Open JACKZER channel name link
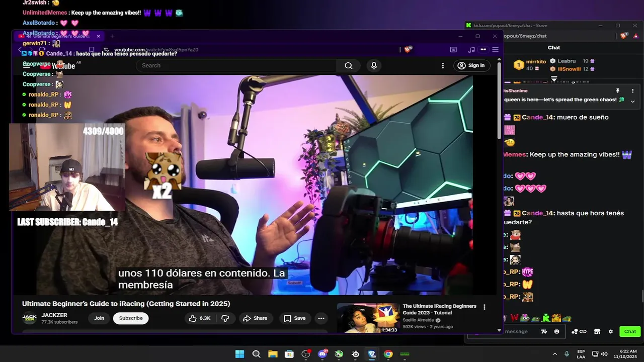644x362 pixels. pyautogui.click(x=54, y=315)
